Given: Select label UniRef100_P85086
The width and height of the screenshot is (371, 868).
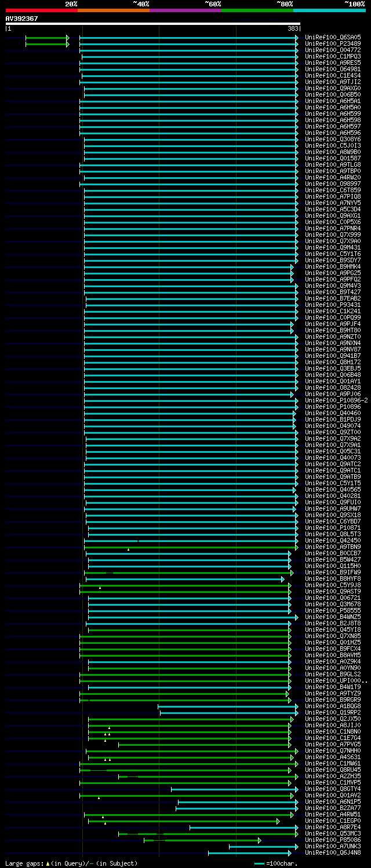Looking at the screenshot, I should (333, 840).
